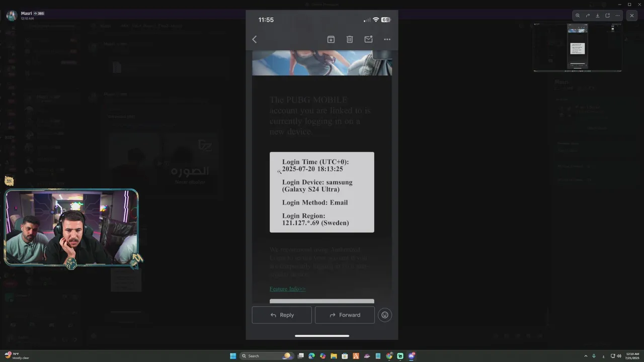Click the 'Login Method: Email' text
The image size is (644, 362).
[x=315, y=203]
